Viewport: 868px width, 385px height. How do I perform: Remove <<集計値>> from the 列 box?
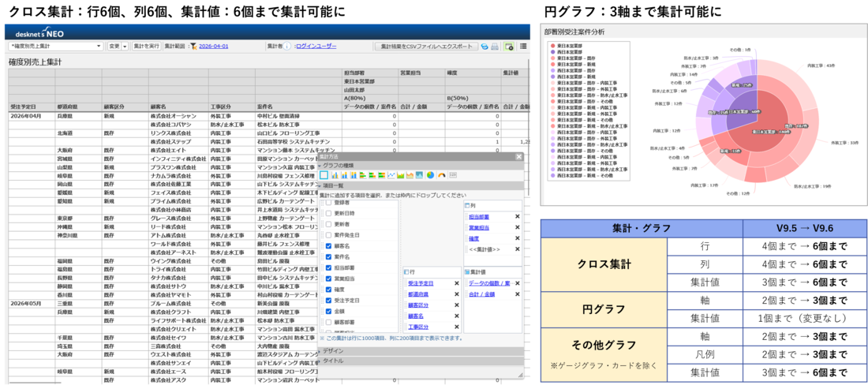(518, 249)
